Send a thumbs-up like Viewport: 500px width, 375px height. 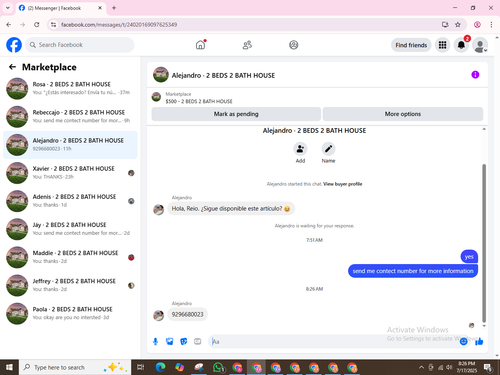tap(479, 341)
